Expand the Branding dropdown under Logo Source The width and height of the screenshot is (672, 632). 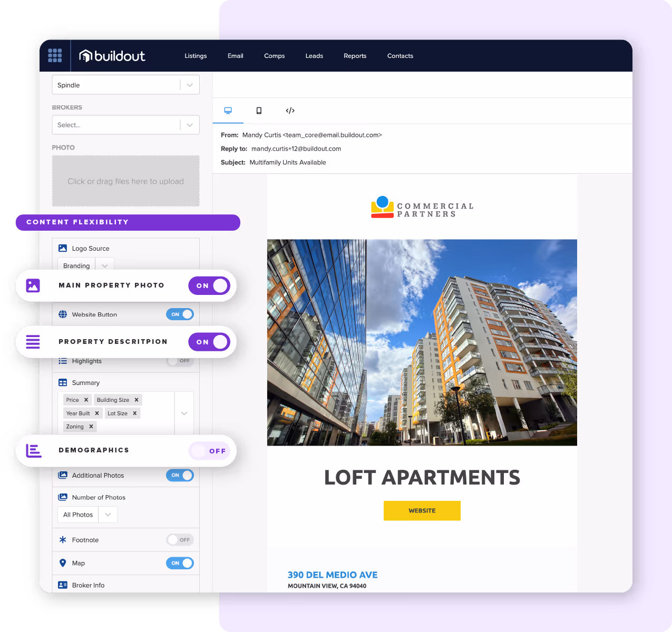(104, 265)
